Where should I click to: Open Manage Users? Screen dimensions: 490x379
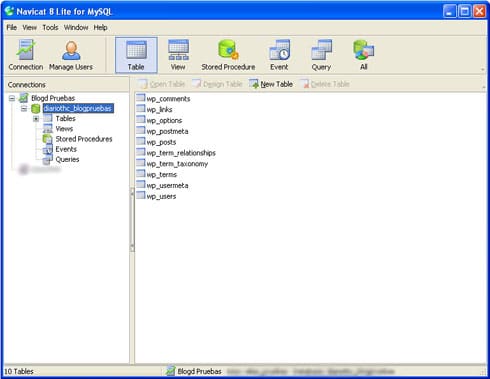[71, 55]
